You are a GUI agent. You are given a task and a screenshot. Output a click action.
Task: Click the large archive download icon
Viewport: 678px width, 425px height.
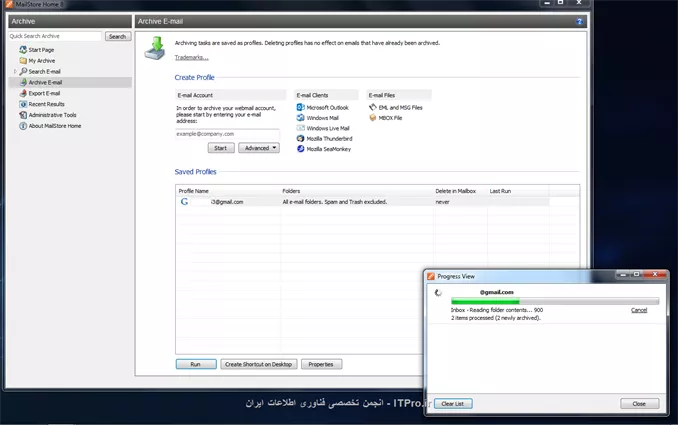coord(155,48)
